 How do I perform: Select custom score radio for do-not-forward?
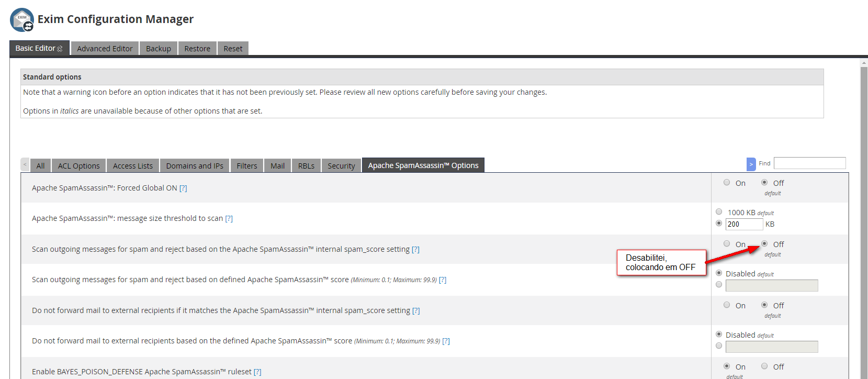pos(719,346)
